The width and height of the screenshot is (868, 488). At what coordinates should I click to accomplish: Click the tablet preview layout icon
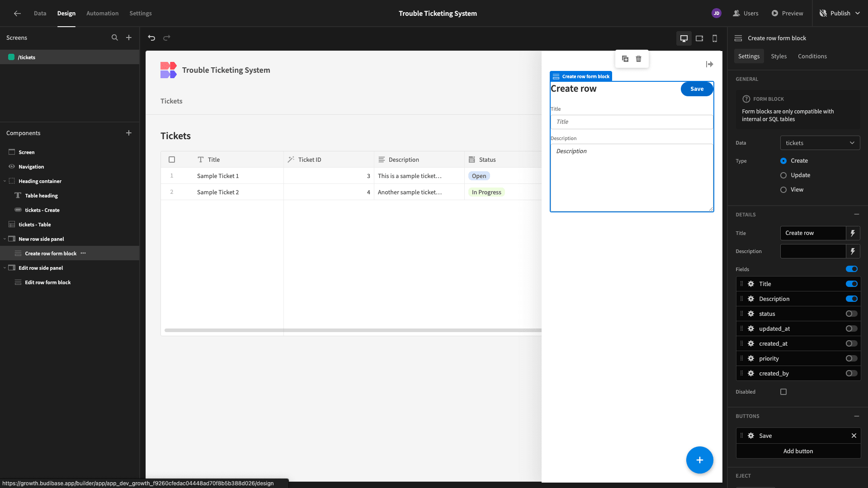pos(699,38)
